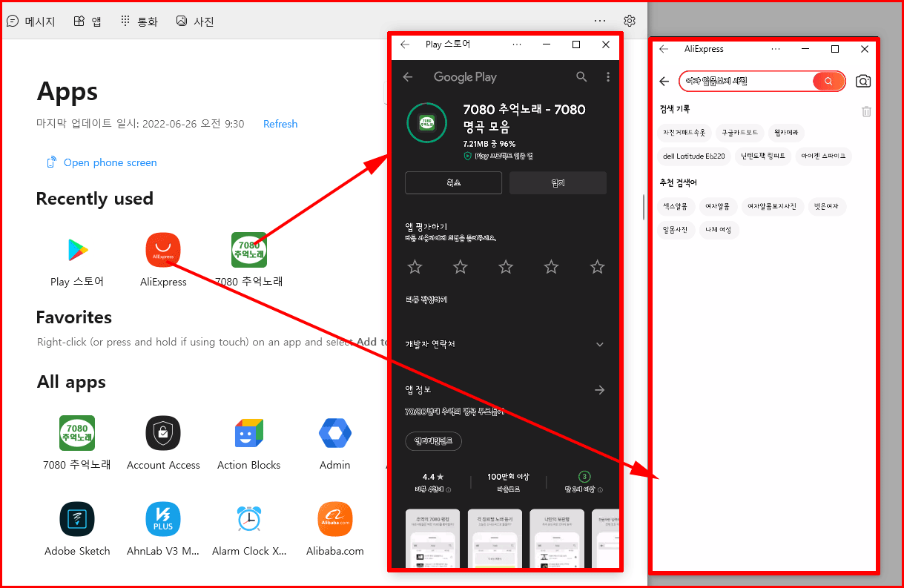904x588 pixels.
Task: Click the 열기 button in Play Store
Action: tap(558, 182)
